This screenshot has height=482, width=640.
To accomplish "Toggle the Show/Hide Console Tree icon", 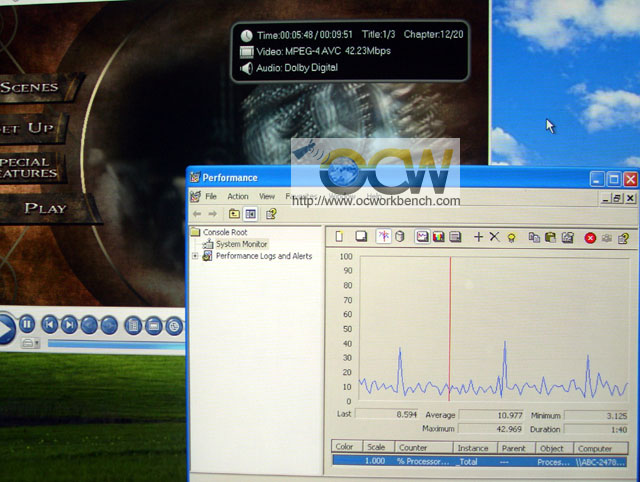I will coord(251,214).
